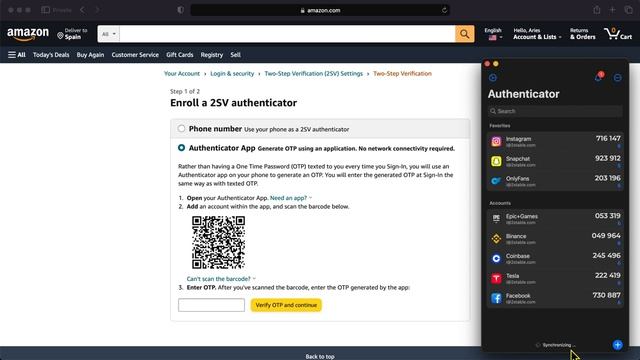Click Verify OTP and continue button
Viewport: 640px width, 360px height.
tap(286, 305)
